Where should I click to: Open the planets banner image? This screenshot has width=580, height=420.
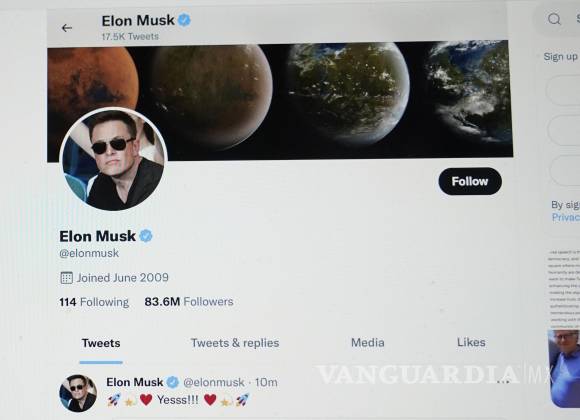tap(280, 100)
